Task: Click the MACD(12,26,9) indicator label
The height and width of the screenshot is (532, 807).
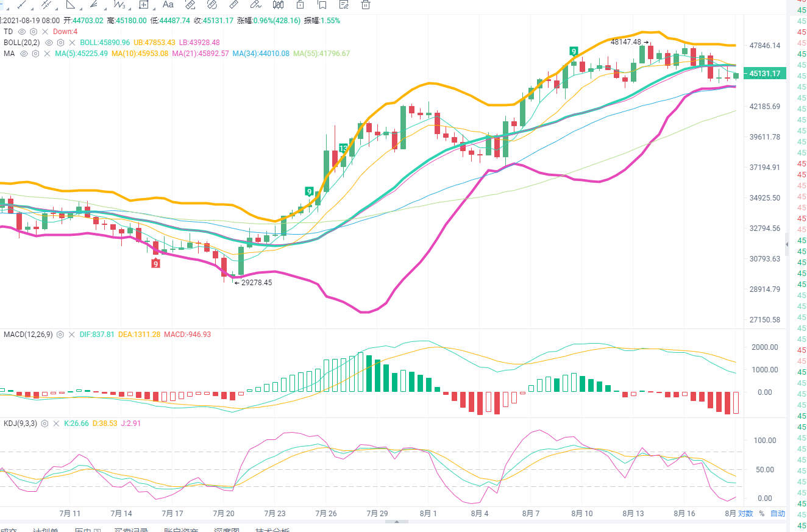Action: [x=28, y=335]
